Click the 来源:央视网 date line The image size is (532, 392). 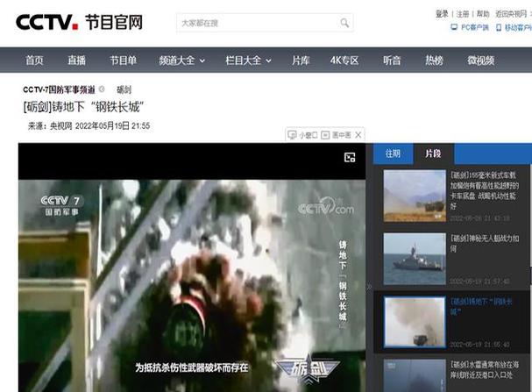(x=89, y=126)
